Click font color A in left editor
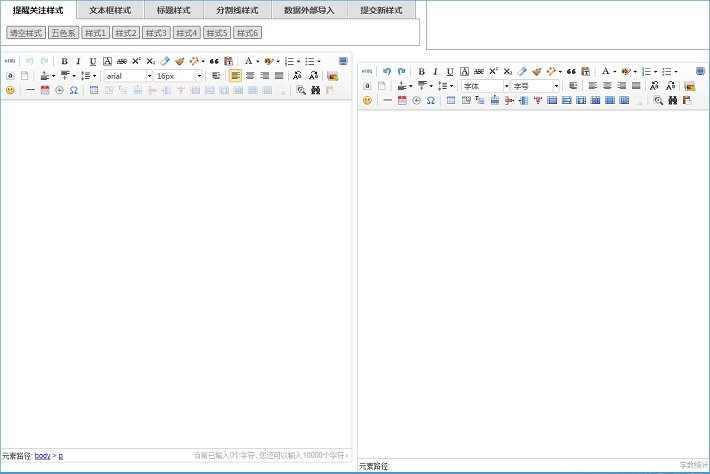 pos(248,61)
